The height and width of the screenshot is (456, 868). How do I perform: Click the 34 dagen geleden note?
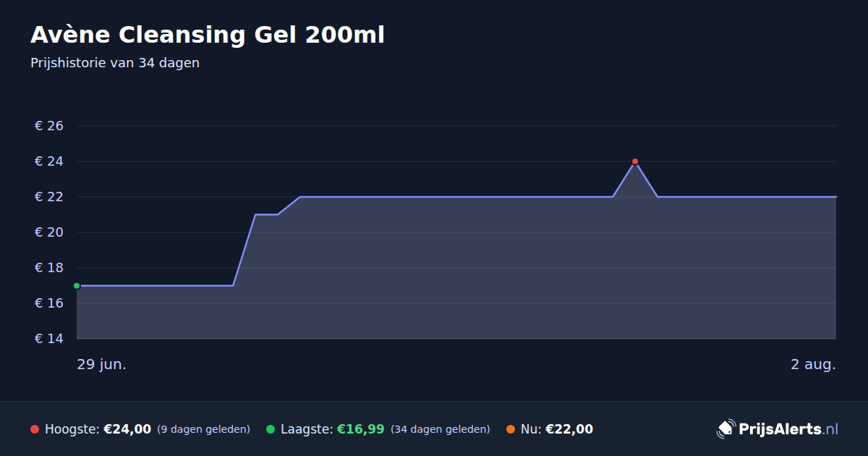441,429
